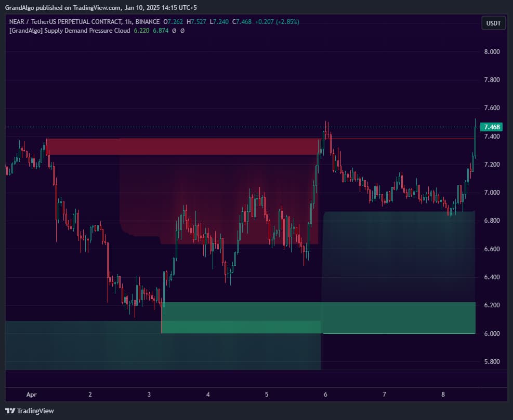The width and height of the screenshot is (513, 420).
Task: Click the Apr label on the time axis
Action: [31, 395]
